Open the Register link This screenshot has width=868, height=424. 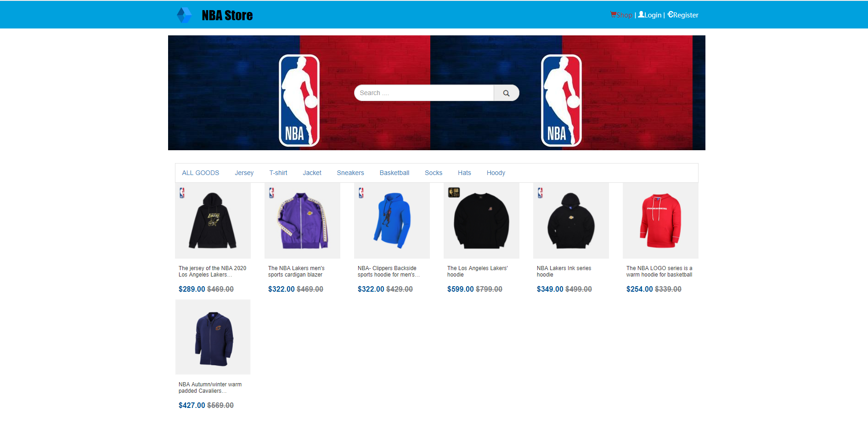pos(686,15)
